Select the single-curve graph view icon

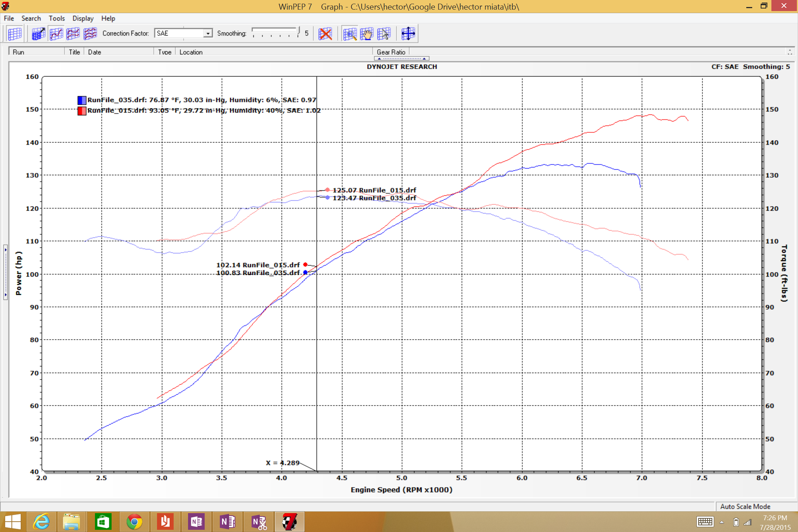(x=56, y=34)
